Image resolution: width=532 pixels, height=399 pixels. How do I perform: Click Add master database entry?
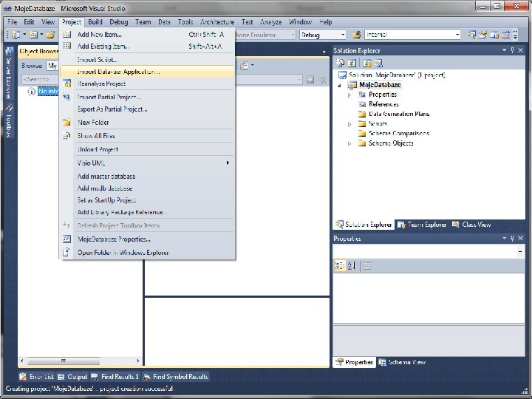tap(147, 177)
